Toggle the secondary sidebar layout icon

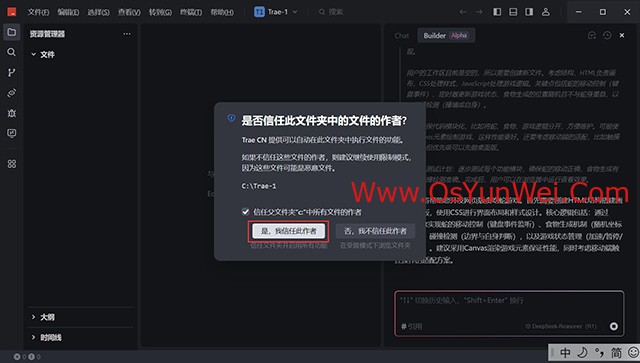529,12
